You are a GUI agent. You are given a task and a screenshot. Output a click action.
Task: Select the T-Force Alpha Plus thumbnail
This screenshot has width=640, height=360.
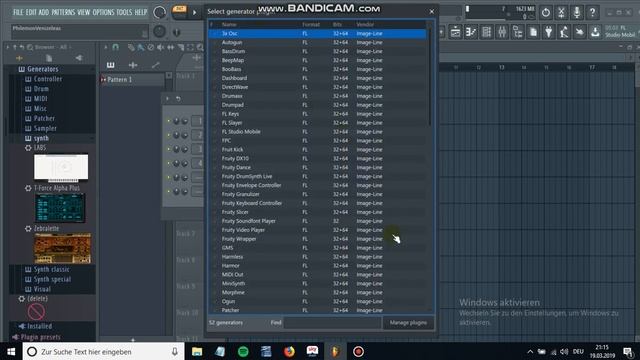coord(60,208)
